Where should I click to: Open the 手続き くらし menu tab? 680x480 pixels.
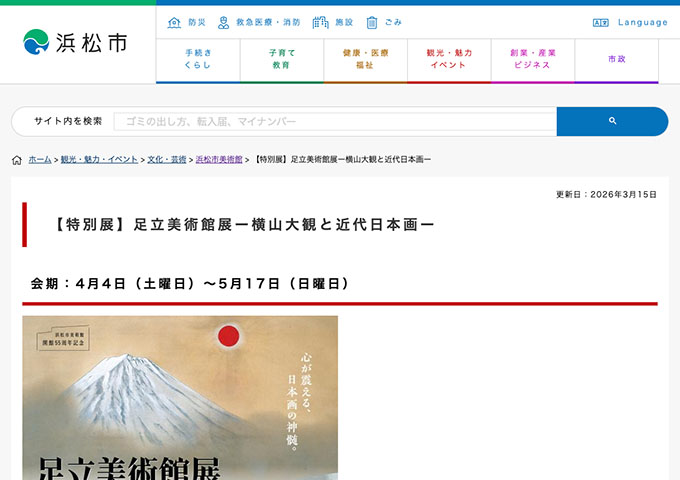coord(198,59)
